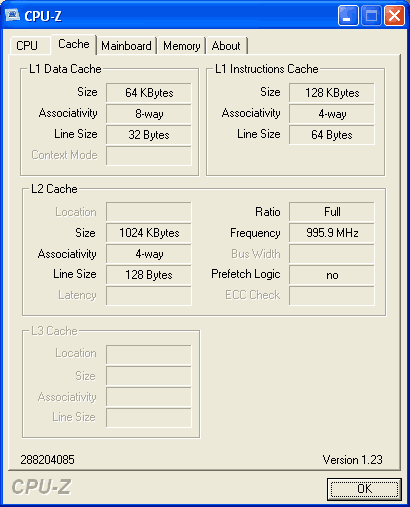Click the L3 Cache Size field
410x507 pixels.
[x=149, y=376]
